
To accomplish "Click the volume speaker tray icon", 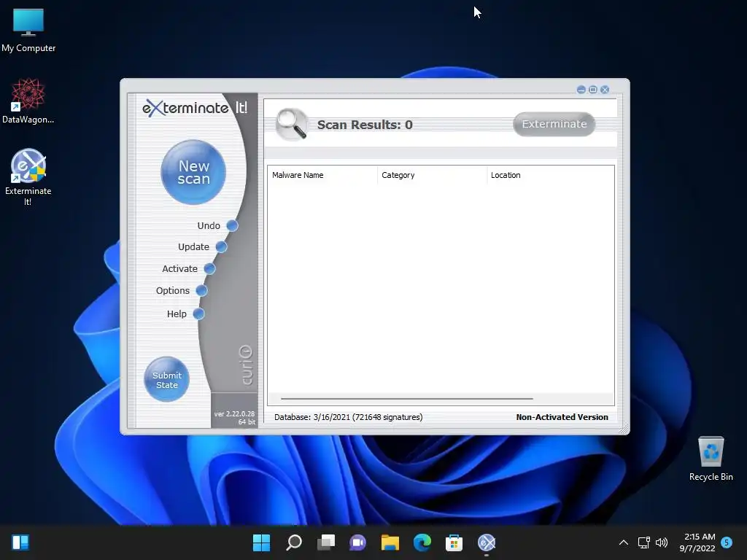I will coord(662,542).
